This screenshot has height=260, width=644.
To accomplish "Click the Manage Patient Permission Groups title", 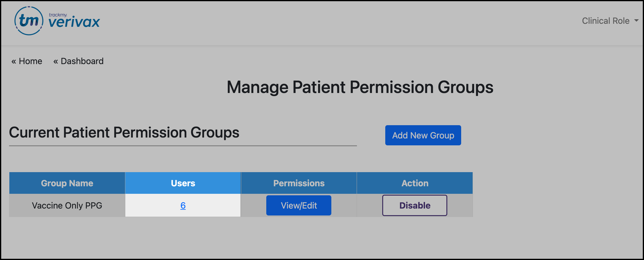I will pyautogui.click(x=360, y=87).
